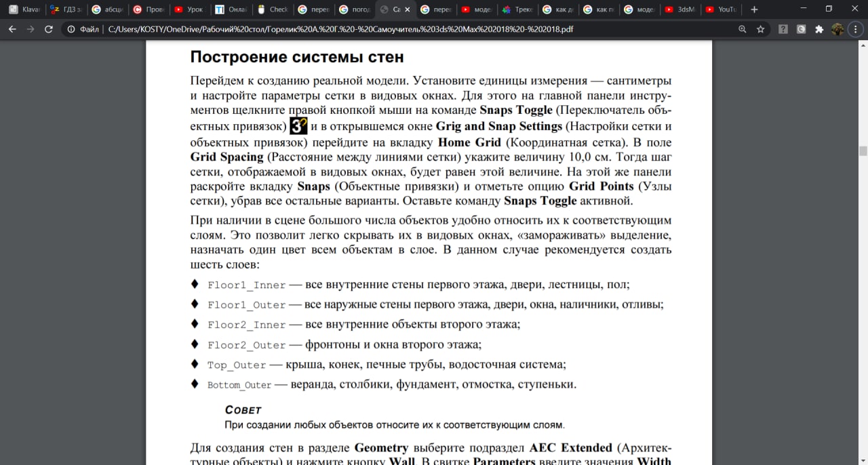Image resolution: width=868 pixels, height=465 pixels.
Task: Click the gray C-shaped extension icon
Action: 801,29
